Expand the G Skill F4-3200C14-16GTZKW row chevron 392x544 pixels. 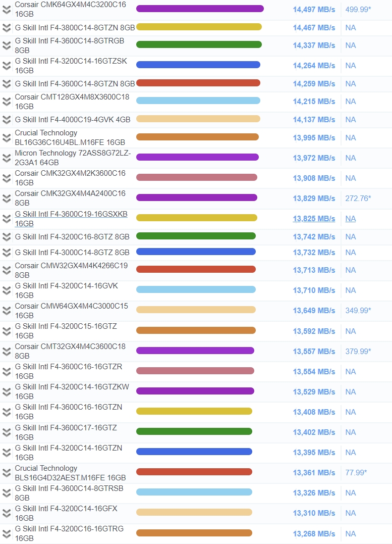tap(7, 391)
